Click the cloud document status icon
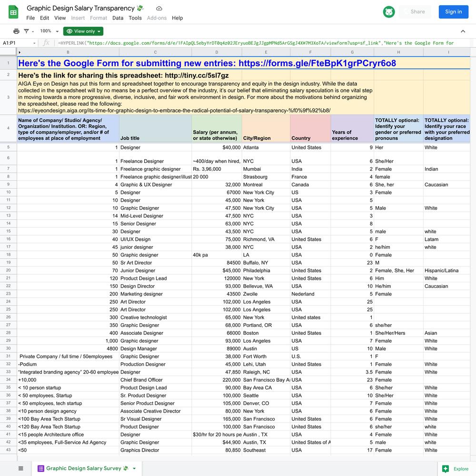The image size is (476, 476). pyautogui.click(x=159, y=9)
